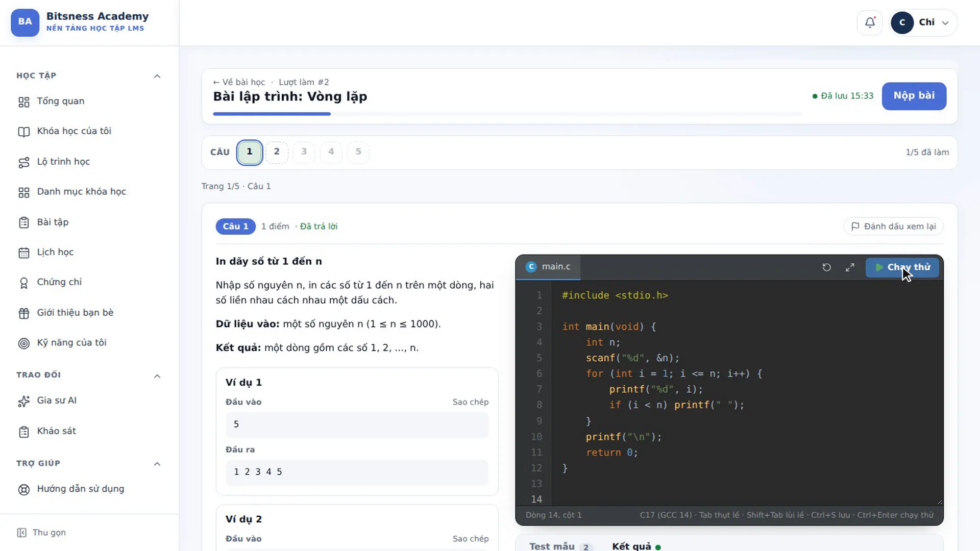Go to question 2
980x551 pixels.
tap(277, 152)
